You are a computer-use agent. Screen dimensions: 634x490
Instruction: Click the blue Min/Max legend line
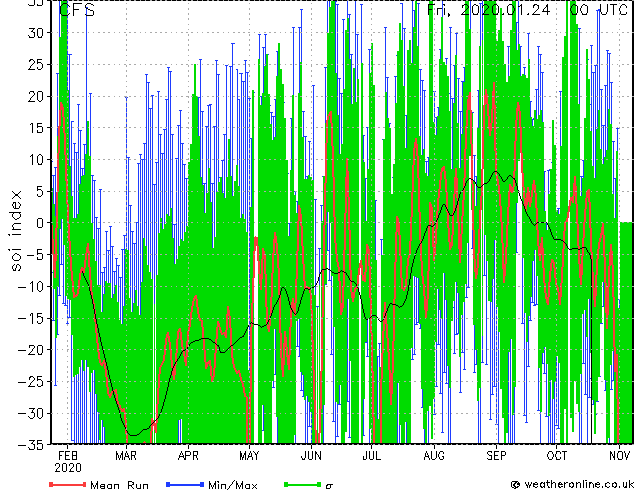[x=185, y=484]
